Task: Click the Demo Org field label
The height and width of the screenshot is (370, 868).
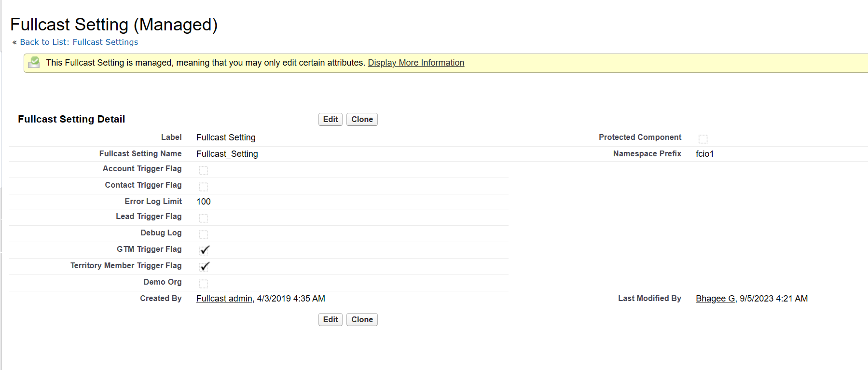Action: click(x=163, y=282)
